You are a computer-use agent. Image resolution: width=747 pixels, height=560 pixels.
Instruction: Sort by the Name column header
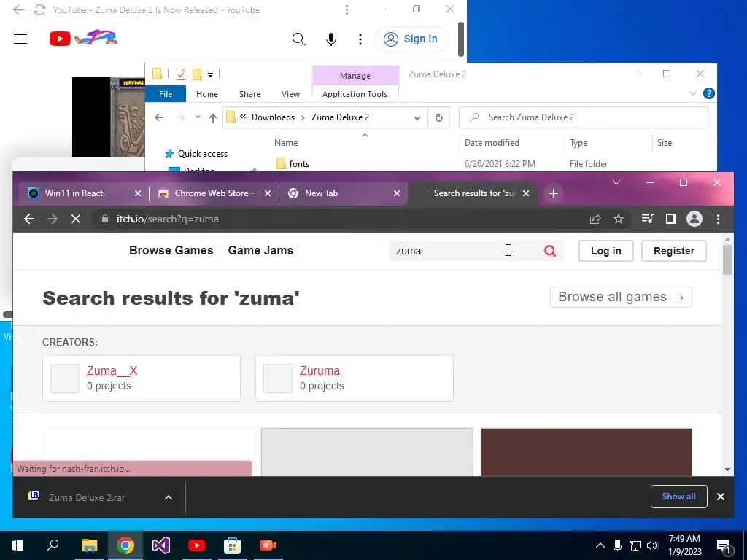286,143
